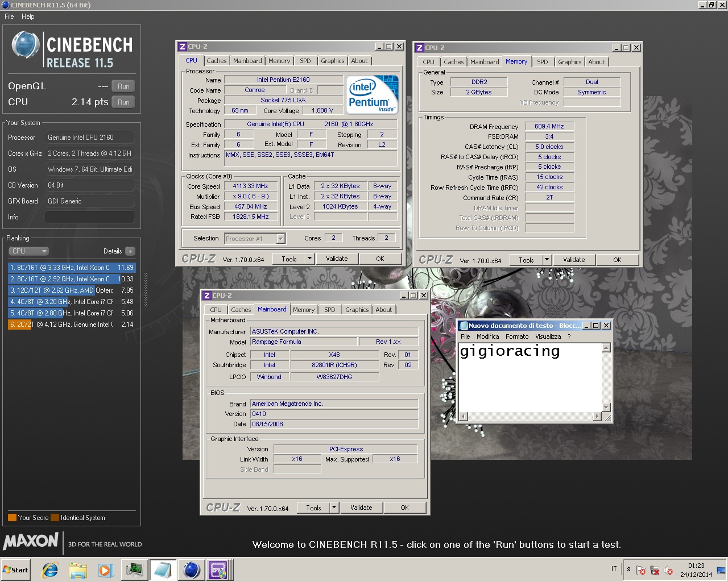
Task: Click the Details arrow button in Ranking
Action: click(130, 251)
